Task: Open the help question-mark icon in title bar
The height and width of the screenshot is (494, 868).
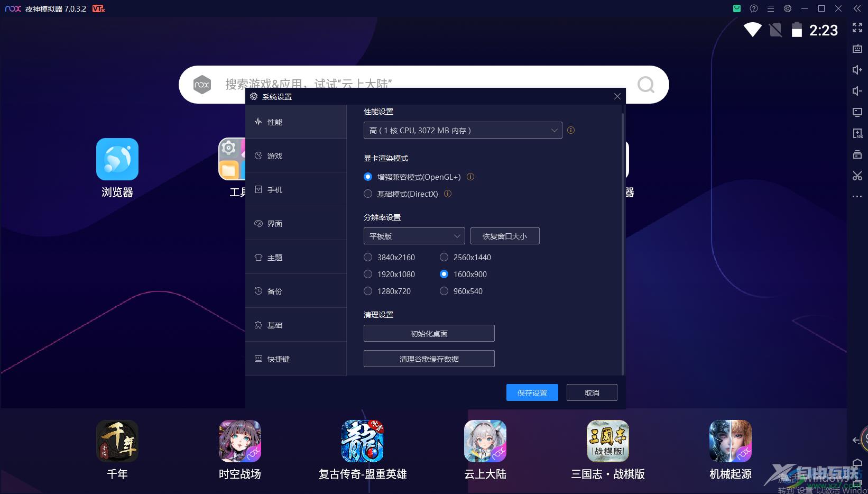Action: [754, 8]
